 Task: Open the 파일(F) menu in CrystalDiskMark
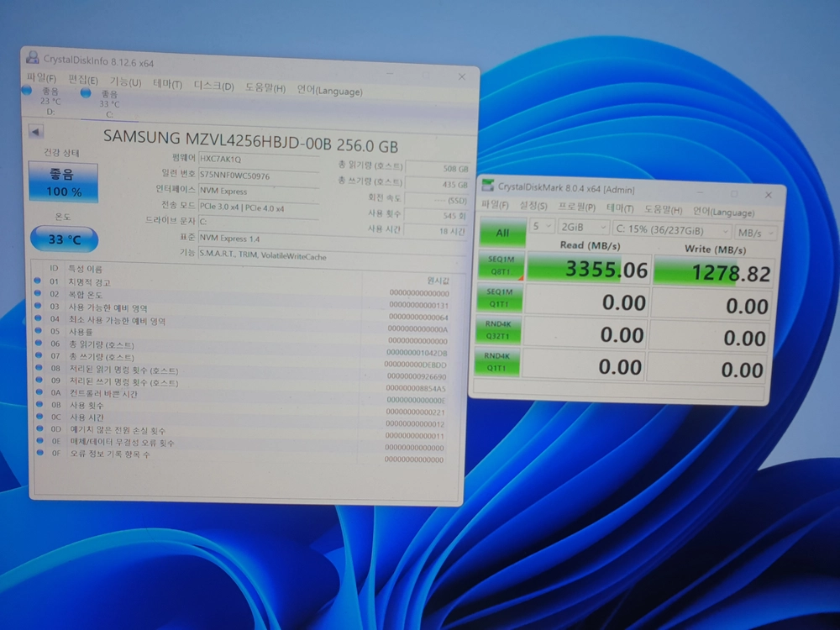(x=495, y=205)
